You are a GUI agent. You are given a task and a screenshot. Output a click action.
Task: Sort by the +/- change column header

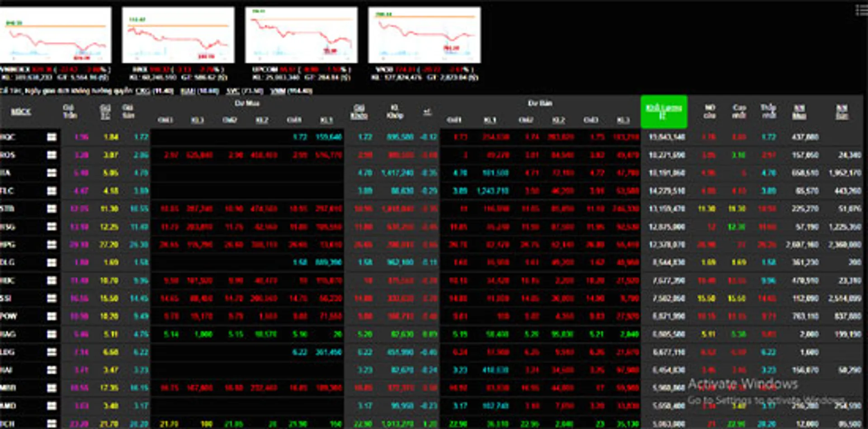coord(427,112)
